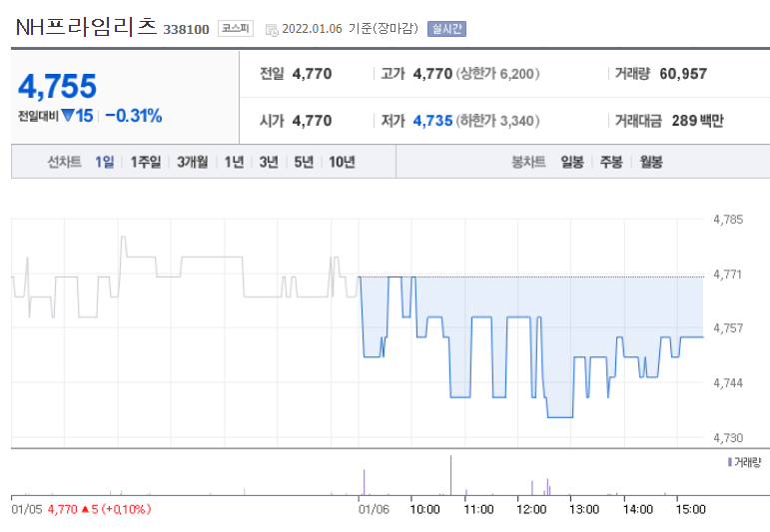Click the 봉차트 label
Screen dimensions: 770x532
528,162
